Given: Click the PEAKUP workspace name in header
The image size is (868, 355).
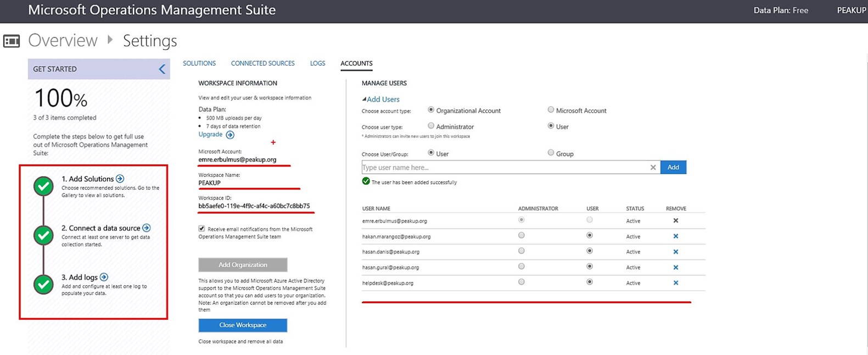Looking at the screenshot, I should pyautogui.click(x=851, y=10).
